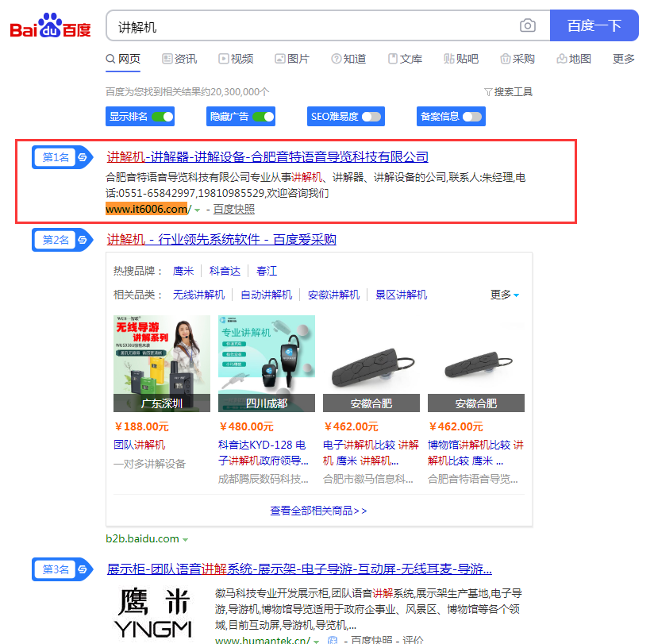Click 查看全部相关商品 link
Image resolution: width=654 pixels, height=644 pixels.
point(318,511)
